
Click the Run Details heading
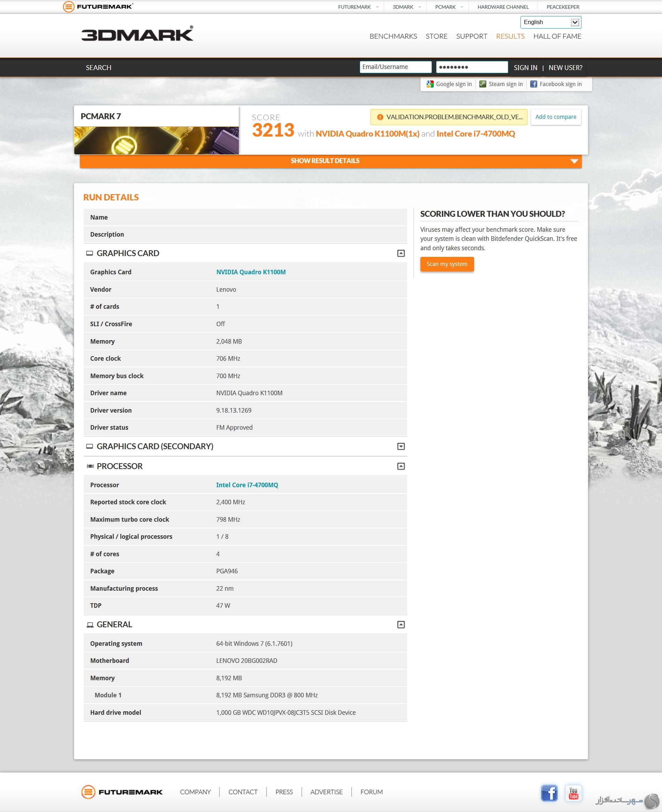click(x=111, y=198)
